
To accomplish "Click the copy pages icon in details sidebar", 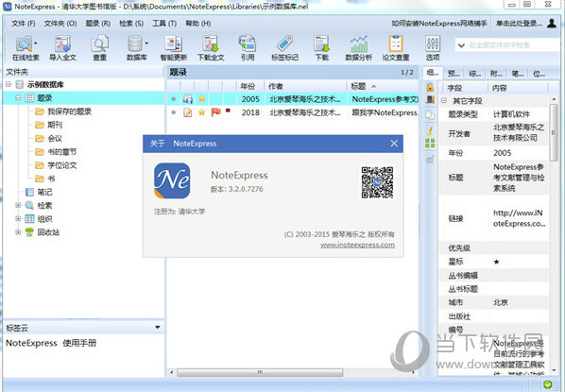I will 430,115.
